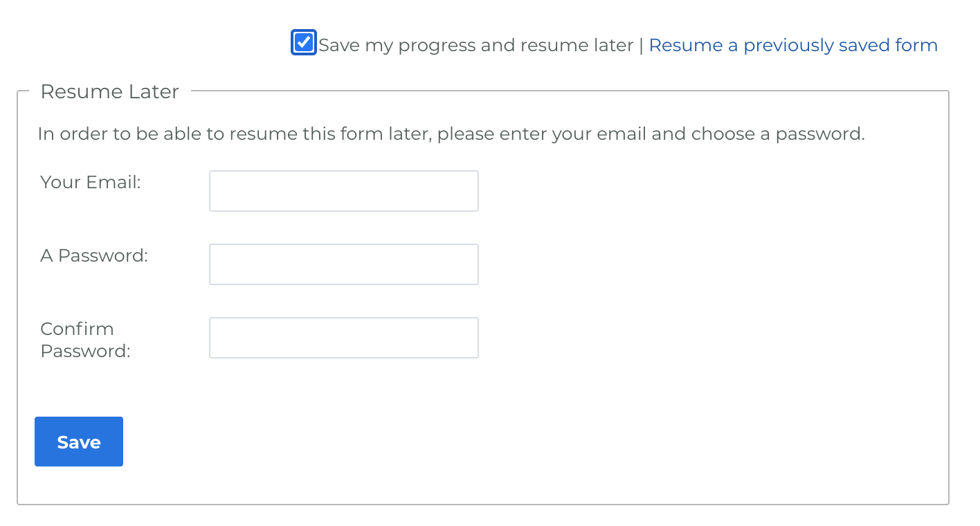Click "previously saved form" in the blue link
This screenshot has width=980, height=526.
(x=840, y=46)
